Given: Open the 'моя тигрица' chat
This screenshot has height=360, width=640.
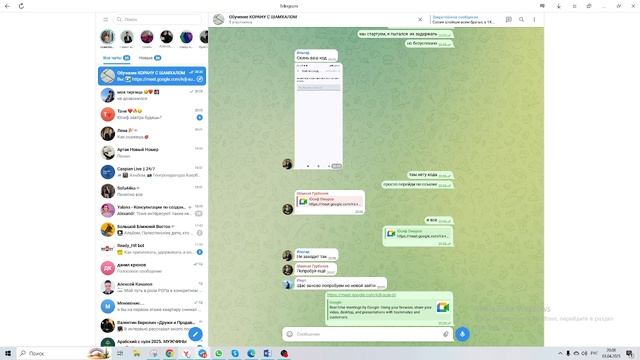Looking at the screenshot, I should point(152,95).
